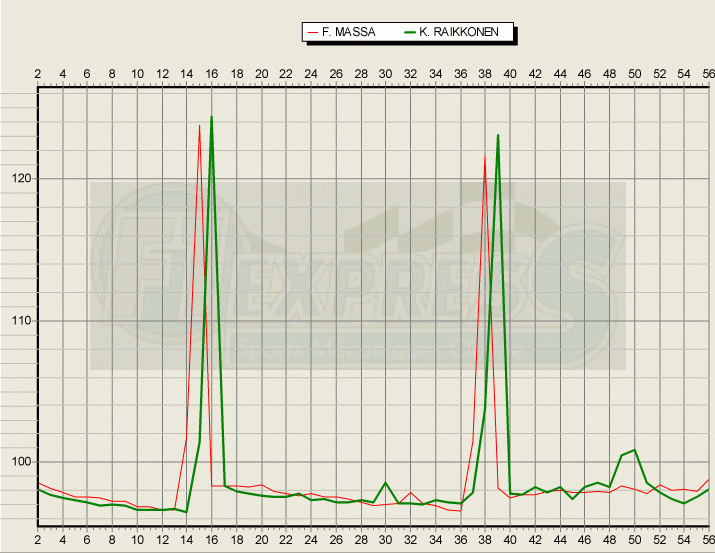Image resolution: width=715 pixels, height=553 pixels.
Task: Click the 110 label on the vertical axis
Action: click(18, 321)
